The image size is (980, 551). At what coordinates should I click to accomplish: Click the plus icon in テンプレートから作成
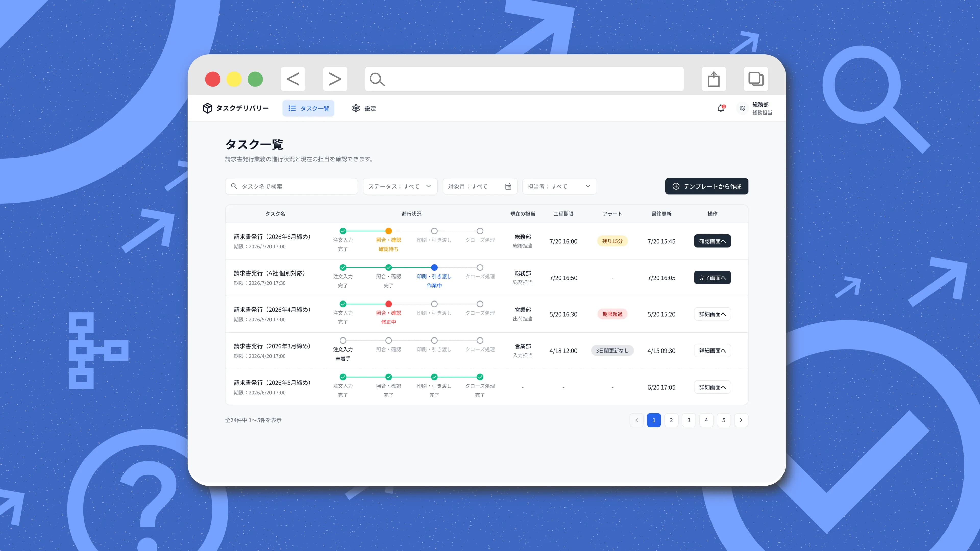pos(676,186)
